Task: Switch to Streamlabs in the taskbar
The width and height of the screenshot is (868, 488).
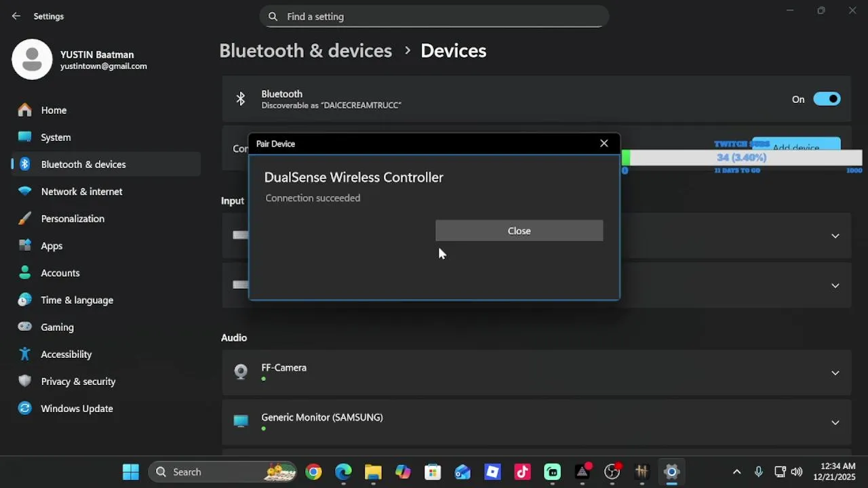Action: coord(552,472)
